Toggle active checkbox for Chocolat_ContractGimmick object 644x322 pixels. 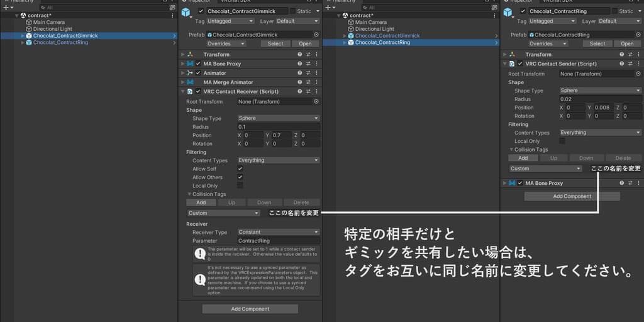coord(201,11)
